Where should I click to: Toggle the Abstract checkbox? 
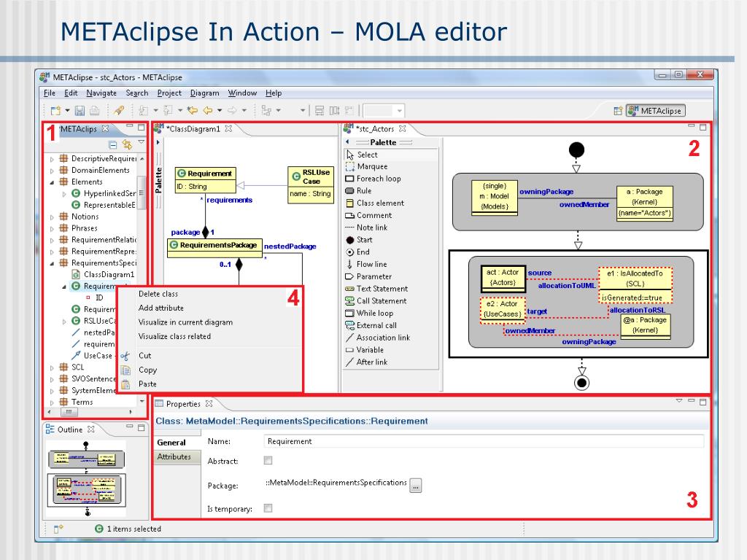(268, 461)
